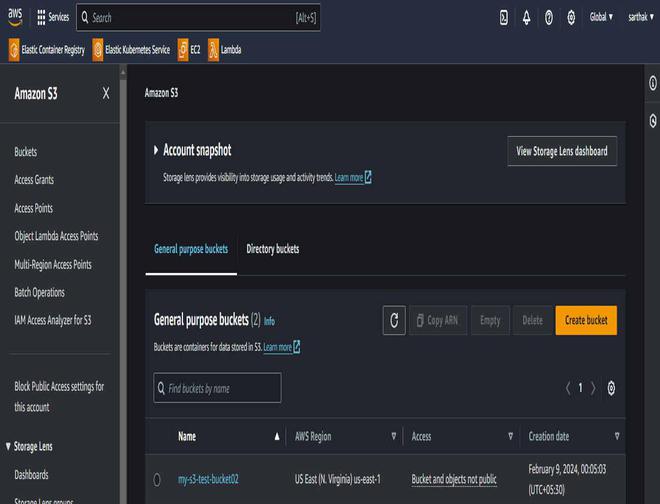Image resolution: width=660 pixels, height=504 pixels.
Task: Expand the Account snapshot section
Action: point(156,150)
